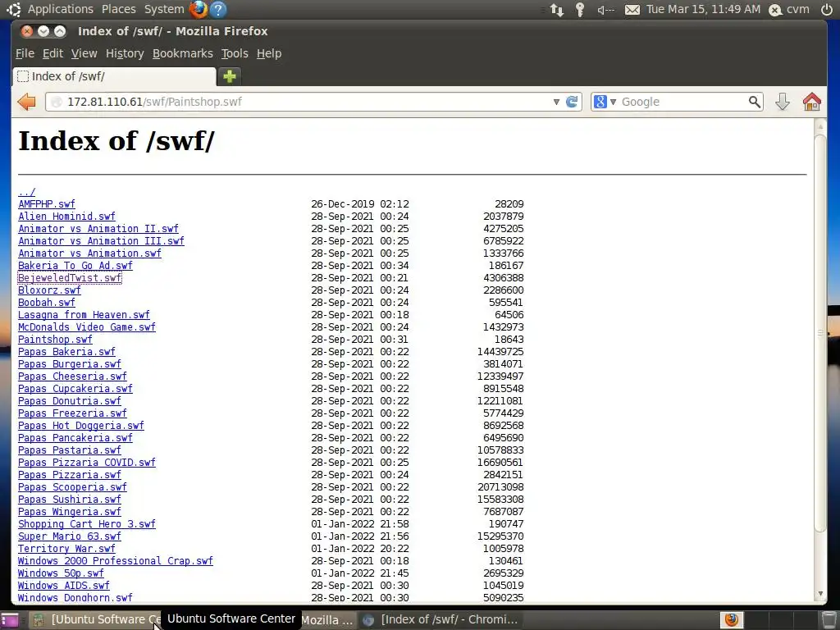This screenshot has width=840, height=630.
Task: Open Papas Pizzaria COVID.swf
Action: [87, 463]
